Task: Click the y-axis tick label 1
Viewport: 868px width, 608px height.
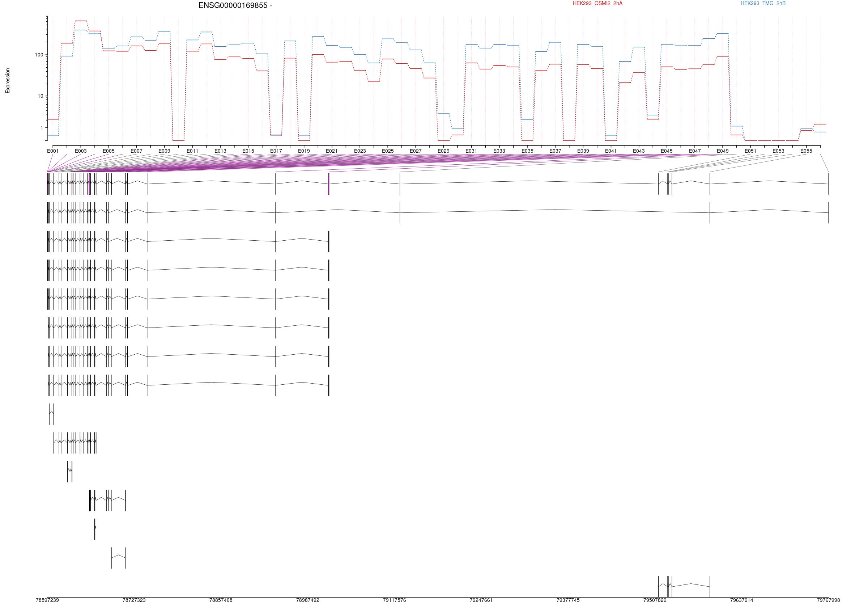Action: [42, 128]
